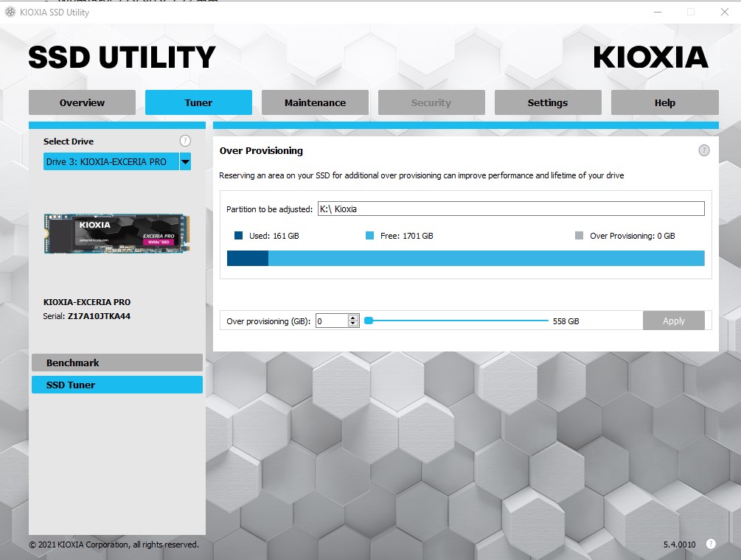The width and height of the screenshot is (741, 560).
Task: Switch to the Tuner tab
Action: pyautogui.click(x=198, y=102)
